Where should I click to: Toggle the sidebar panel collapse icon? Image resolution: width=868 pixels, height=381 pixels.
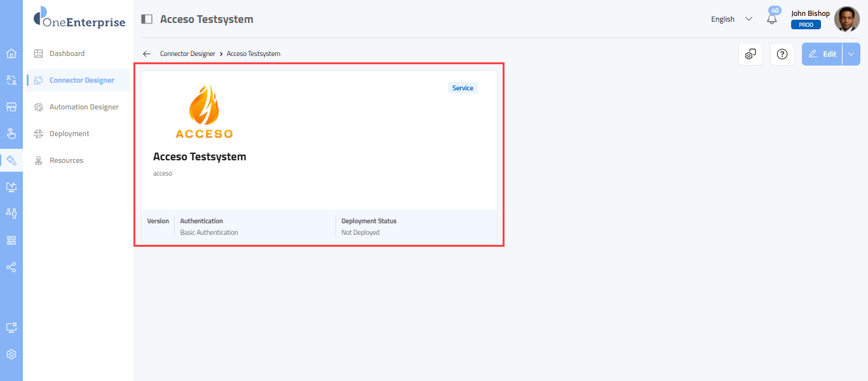pos(147,19)
